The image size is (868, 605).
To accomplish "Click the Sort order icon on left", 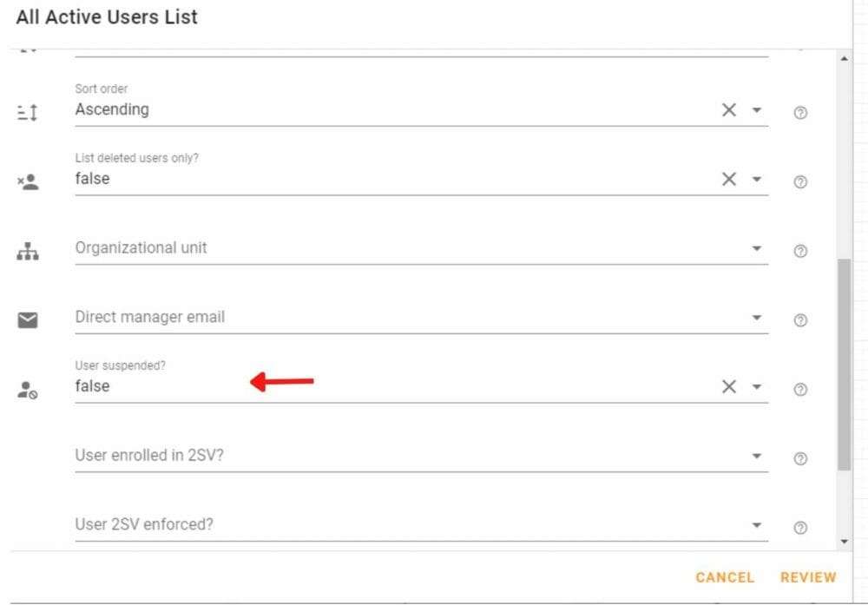I will coord(27,112).
